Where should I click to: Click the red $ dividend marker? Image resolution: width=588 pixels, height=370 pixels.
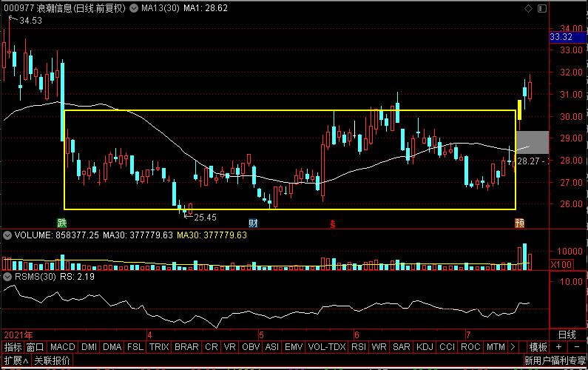333,222
